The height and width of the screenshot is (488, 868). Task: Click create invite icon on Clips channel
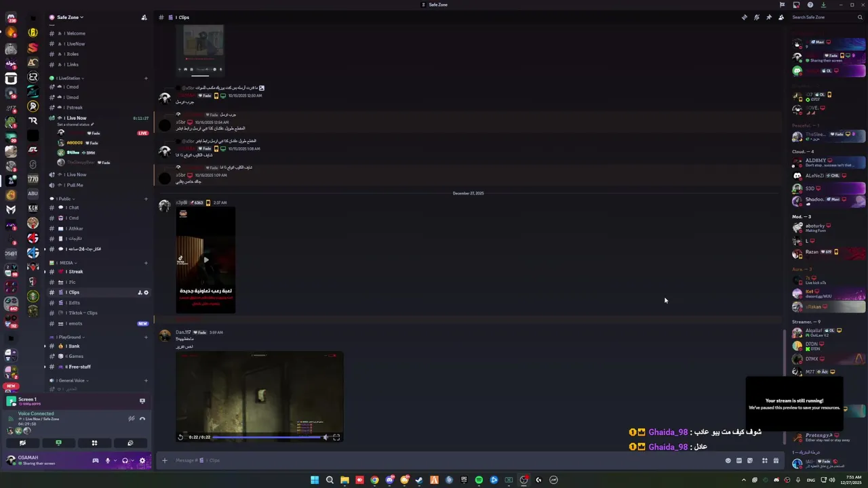(140, 293)
